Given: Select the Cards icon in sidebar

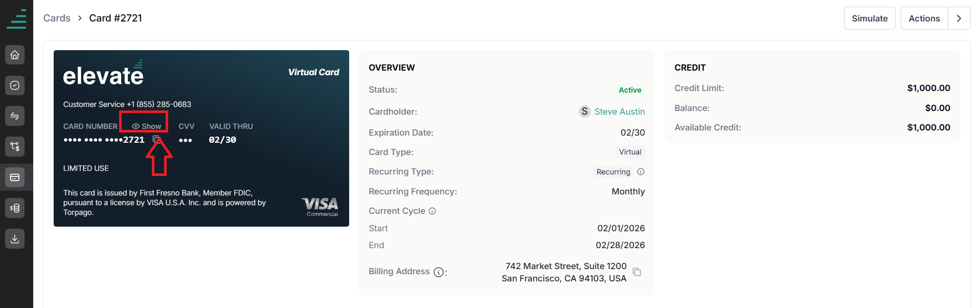Looking at the screenshot, I should (x=15, y=178).
